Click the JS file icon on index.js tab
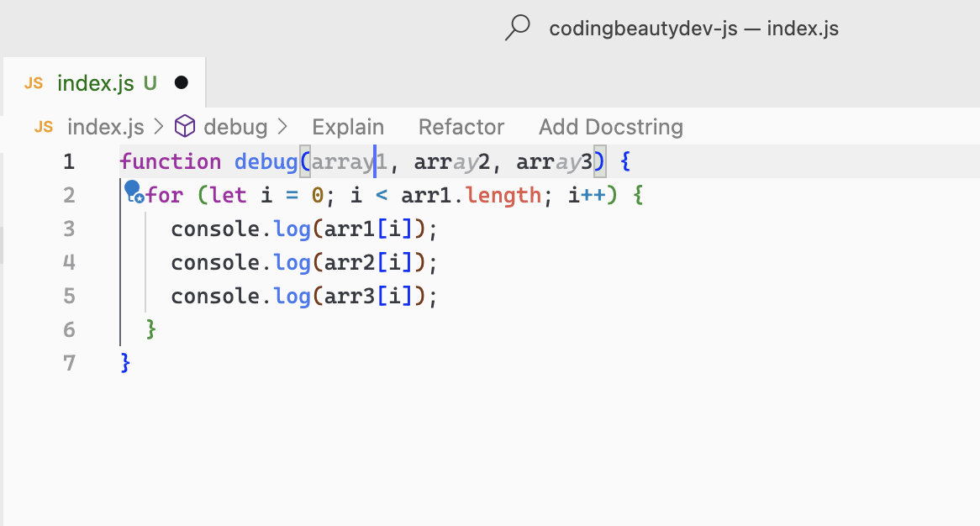The height and width of the screenshot is (526, 980). click(x=34, y=83)
